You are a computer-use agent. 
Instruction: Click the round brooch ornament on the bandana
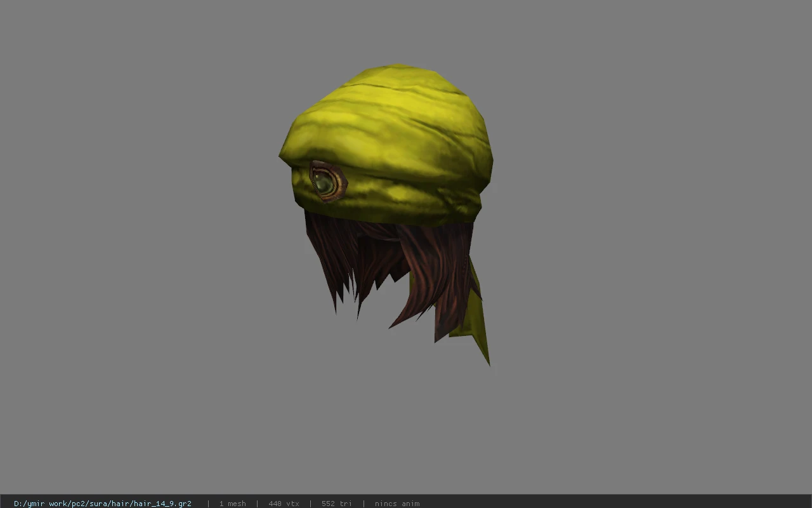[x=328, y=182]
